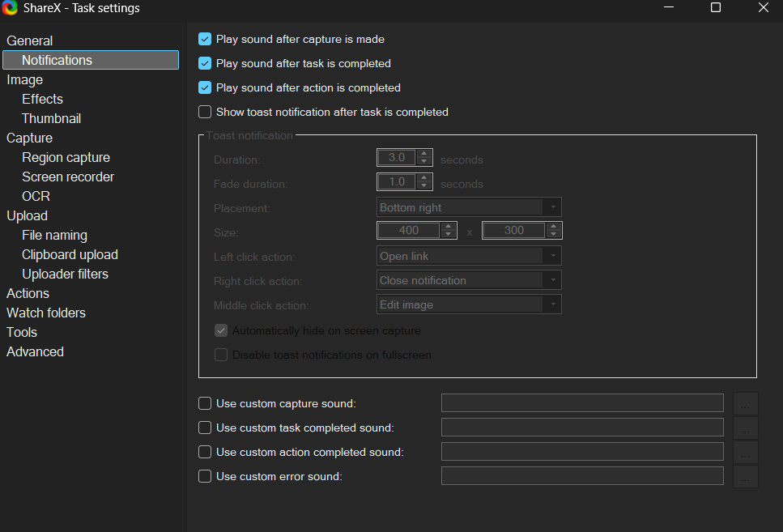This screenshot has height=532, width=783.
Task: Click custom action completed sound path field
Action: [582, 452]
